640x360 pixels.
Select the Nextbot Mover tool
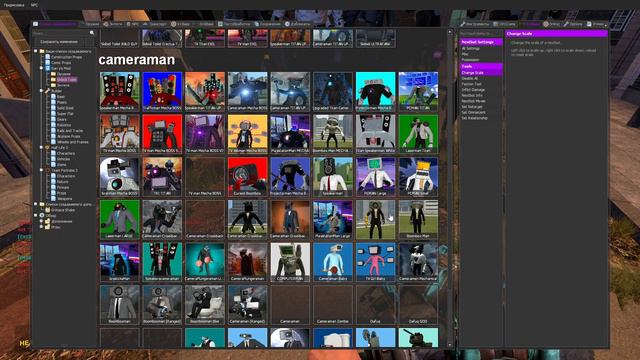[473, 101]
